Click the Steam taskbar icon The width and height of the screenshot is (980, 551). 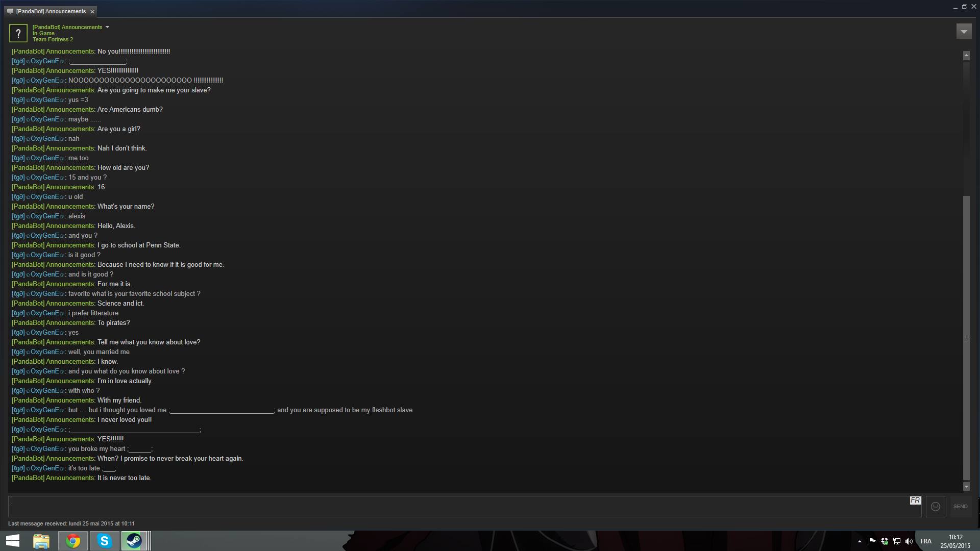(134, 541)
